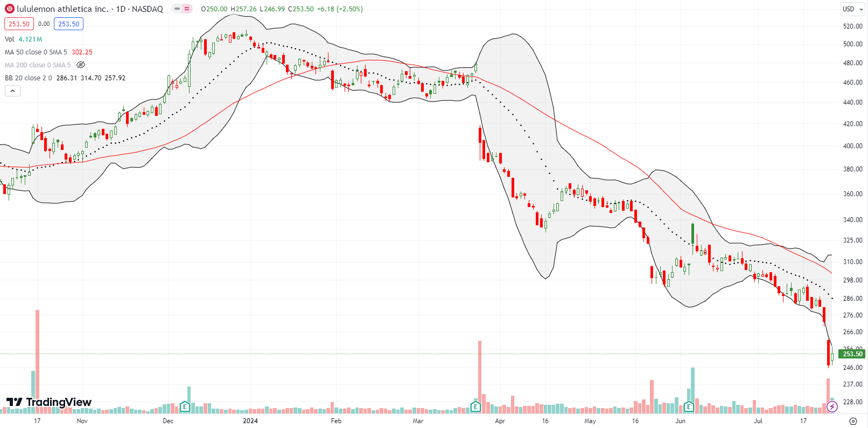Click the Feb time axis label

coord(336,420)
